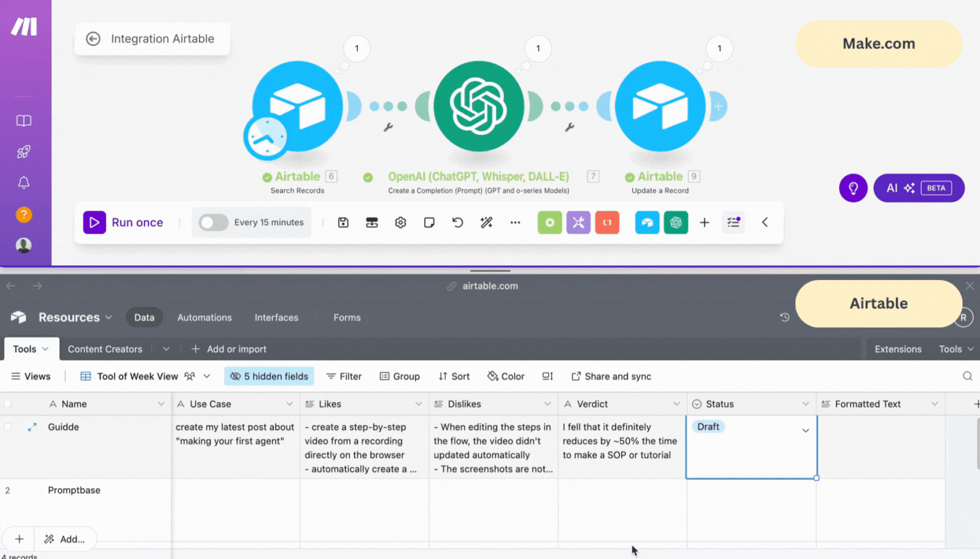The image size is (980, 559).
Task: Open Share and sync
Action: tap(611, 377)
